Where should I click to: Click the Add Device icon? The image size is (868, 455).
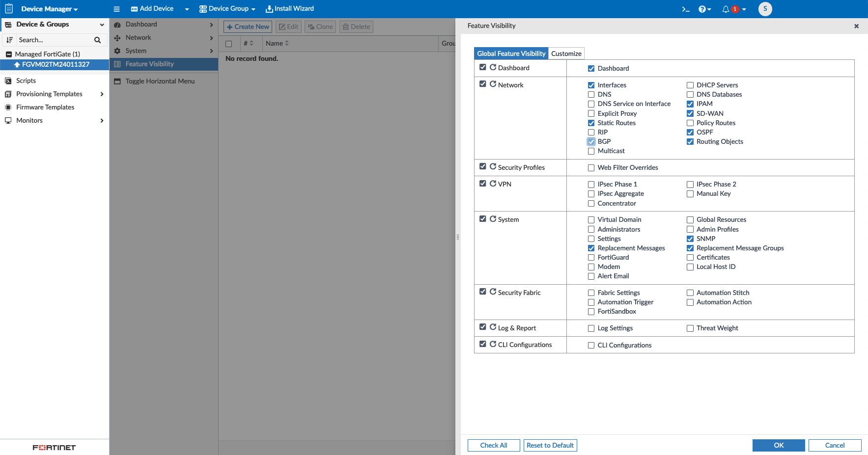(x=134, y=9)
